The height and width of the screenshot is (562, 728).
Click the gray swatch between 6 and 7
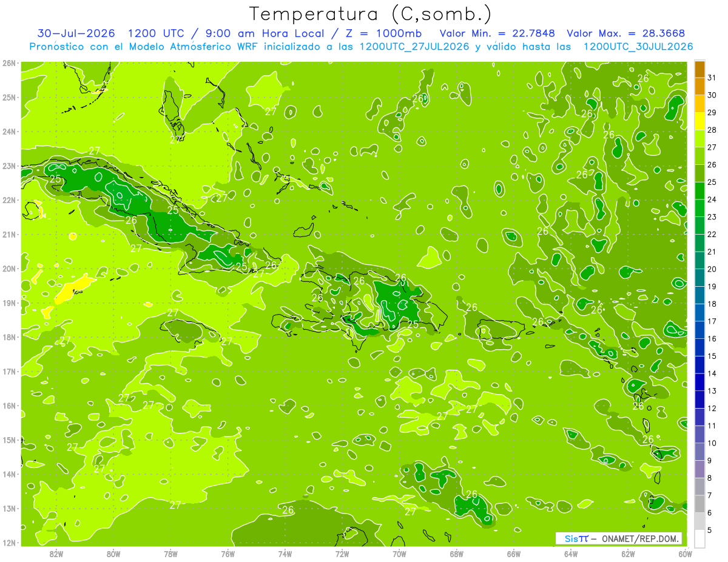(x=699, y=504)
